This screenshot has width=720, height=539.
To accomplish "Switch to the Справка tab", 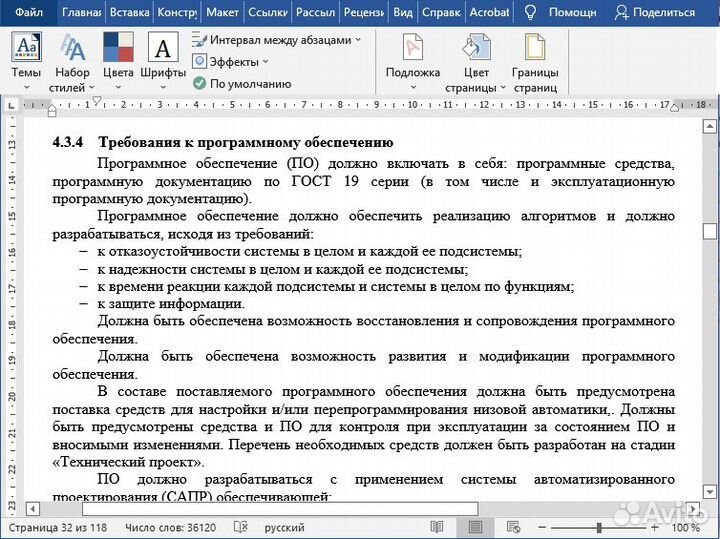I will pos(441,12).
